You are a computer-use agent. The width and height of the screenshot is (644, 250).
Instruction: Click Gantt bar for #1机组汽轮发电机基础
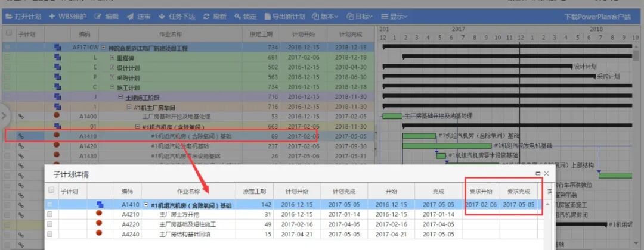[x=447, y=145]
